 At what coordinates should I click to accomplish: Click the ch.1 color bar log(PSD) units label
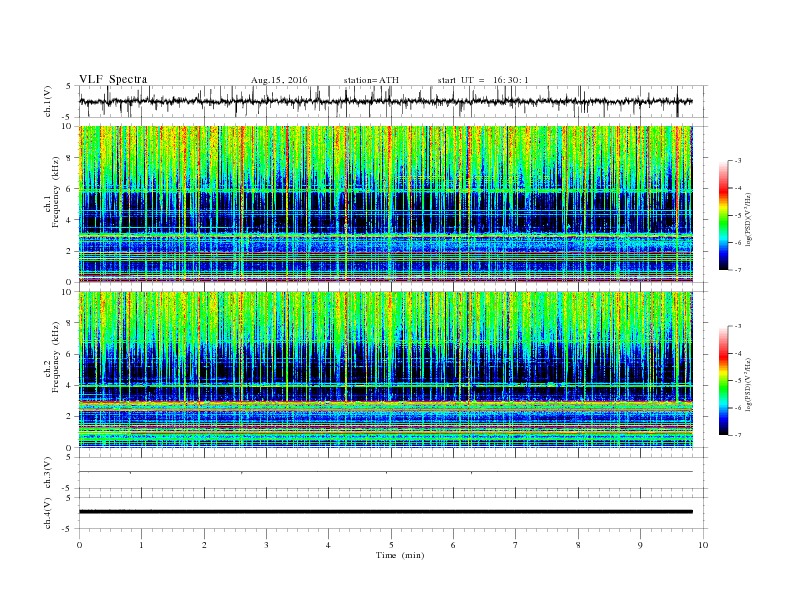click(749, 219)
